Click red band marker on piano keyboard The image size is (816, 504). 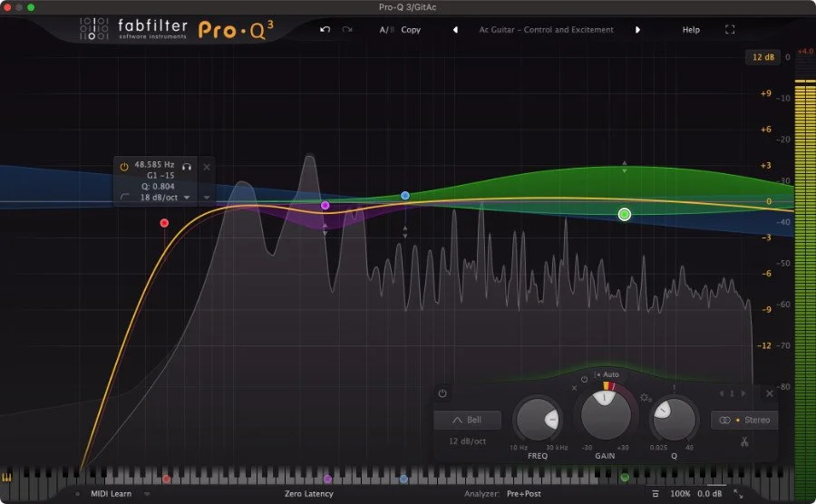[x=166, y=479]
